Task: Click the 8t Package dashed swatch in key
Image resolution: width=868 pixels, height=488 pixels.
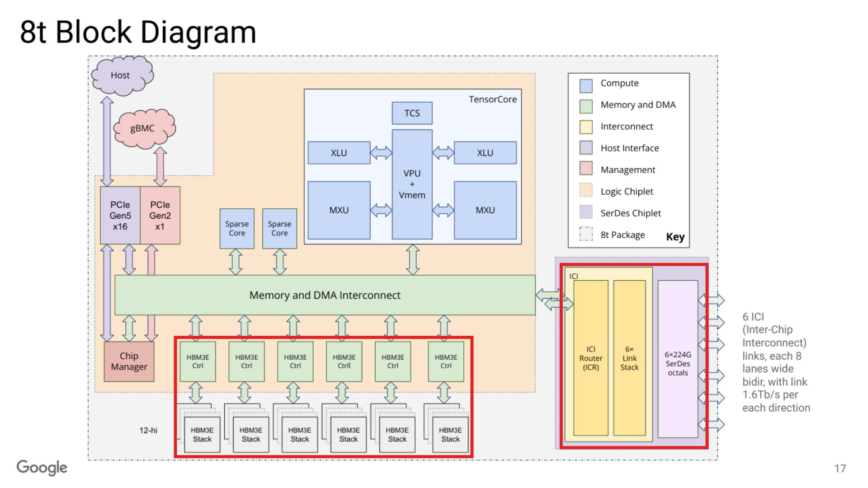Action: (586, 234)
